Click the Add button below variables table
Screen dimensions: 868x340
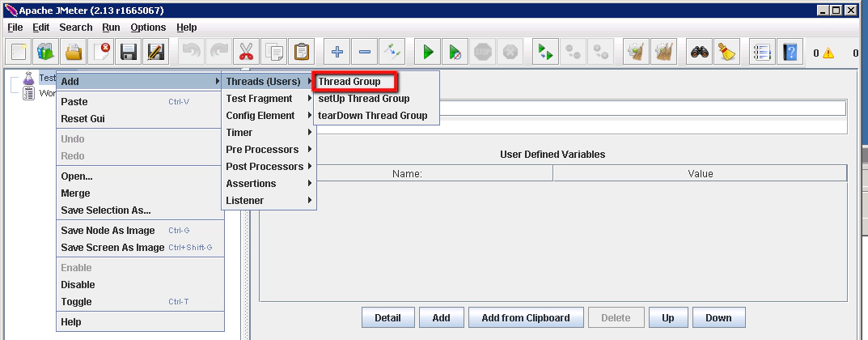click(x=441, y=318)
